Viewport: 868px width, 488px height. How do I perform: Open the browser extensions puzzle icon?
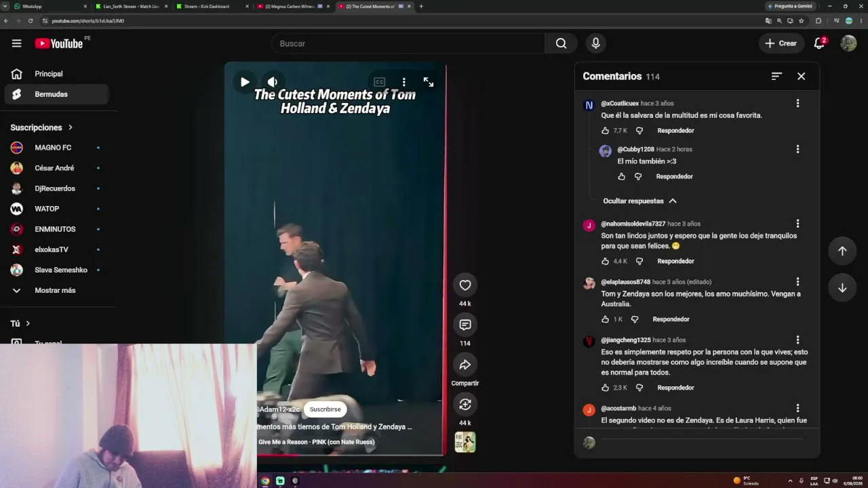(x=818, y=21)
